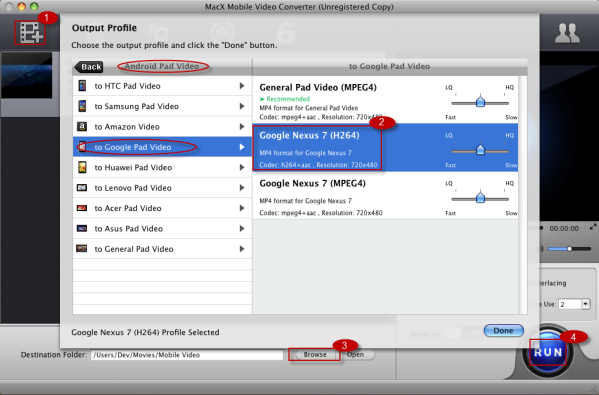
Task: Choose Google Nexus 7 (MPEG4) profile
Action: pyautogui.click(x=385, y=195)
